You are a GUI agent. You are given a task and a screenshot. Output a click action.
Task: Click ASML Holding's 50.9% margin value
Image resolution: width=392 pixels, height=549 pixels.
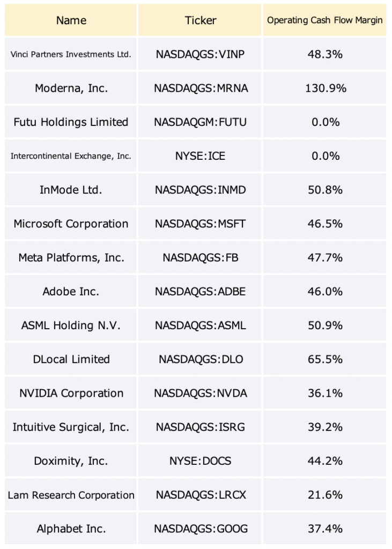pos(325,325)
